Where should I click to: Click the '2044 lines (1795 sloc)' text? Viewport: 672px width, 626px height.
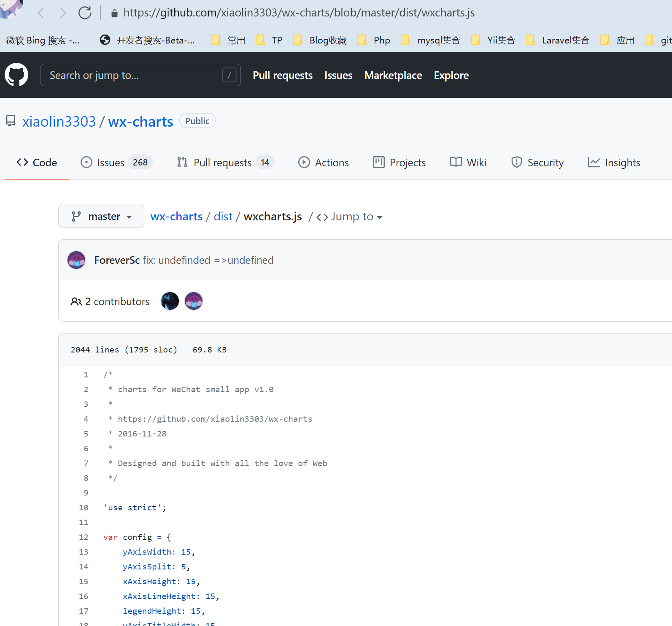click(124, 350)
